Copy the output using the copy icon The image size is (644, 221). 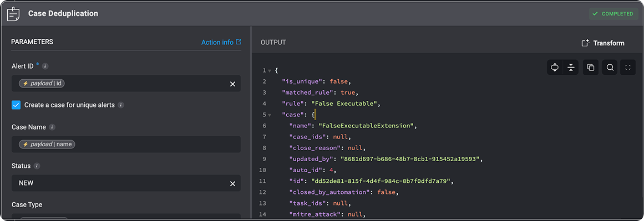pyautogui.click(x=591, y=68)
